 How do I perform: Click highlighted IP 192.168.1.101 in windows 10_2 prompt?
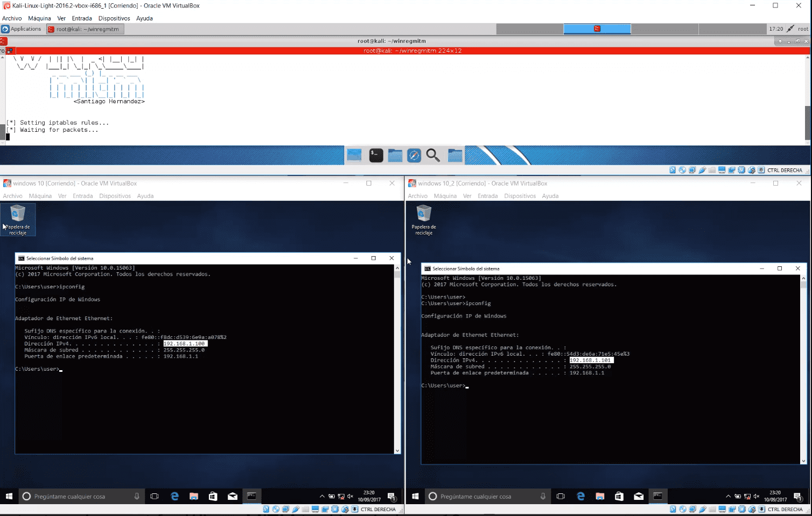pyautogui.click(x=591, y=360)
